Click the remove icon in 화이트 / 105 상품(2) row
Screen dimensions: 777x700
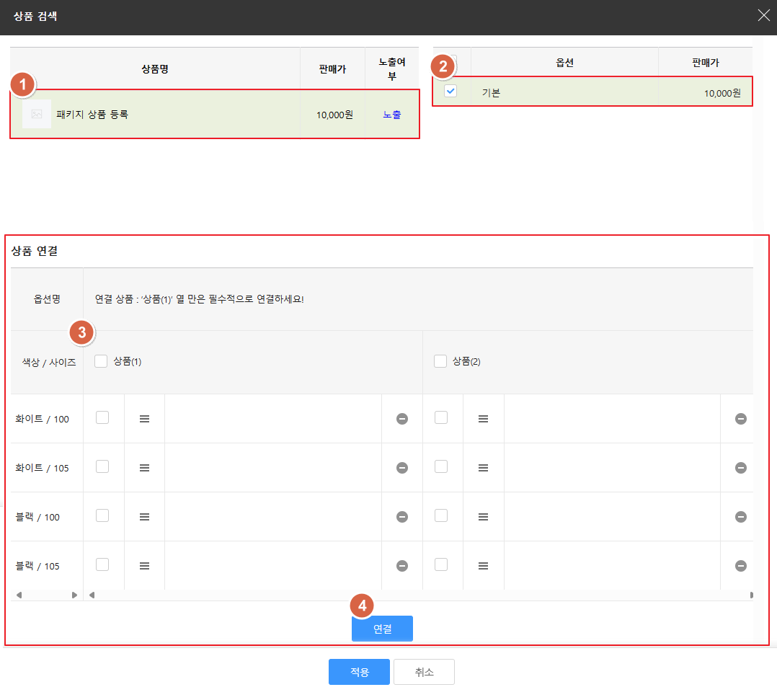click(740, 468)
